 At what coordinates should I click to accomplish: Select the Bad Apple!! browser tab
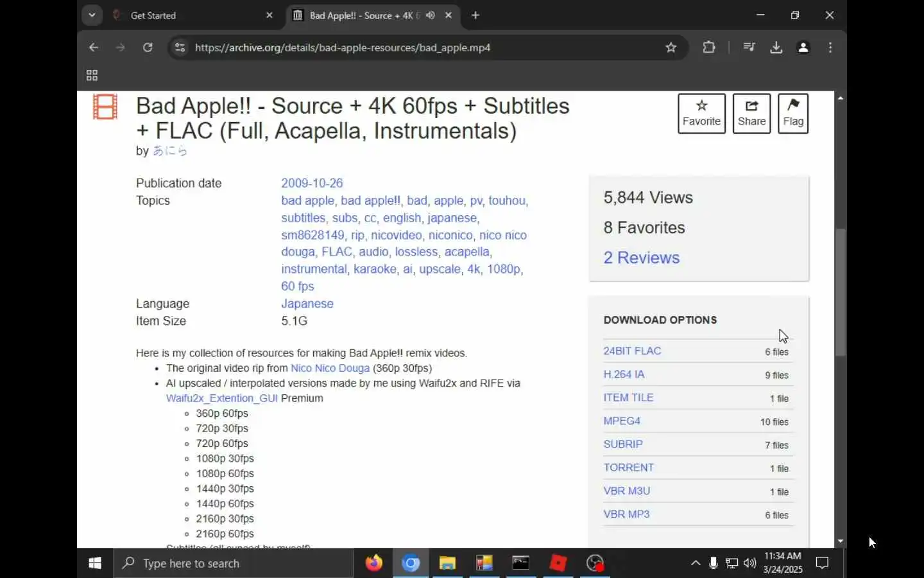click(x=363, y=15)
